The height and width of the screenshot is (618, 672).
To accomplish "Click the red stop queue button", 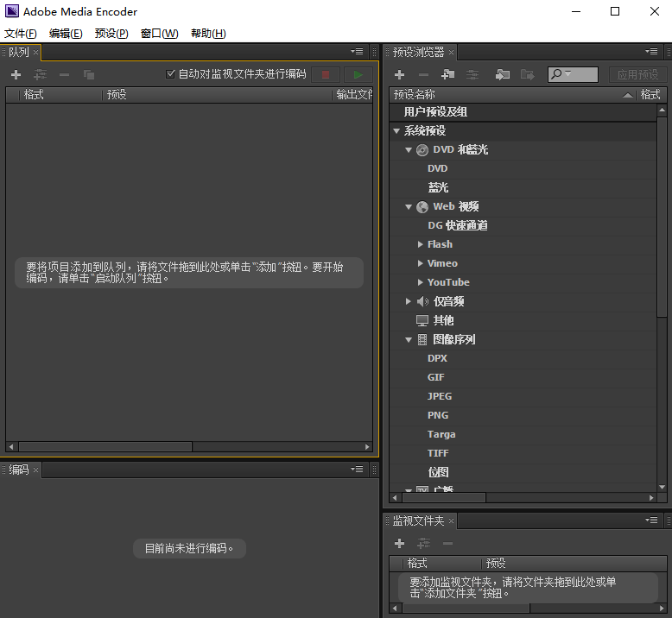I will (x=326, y=75).
